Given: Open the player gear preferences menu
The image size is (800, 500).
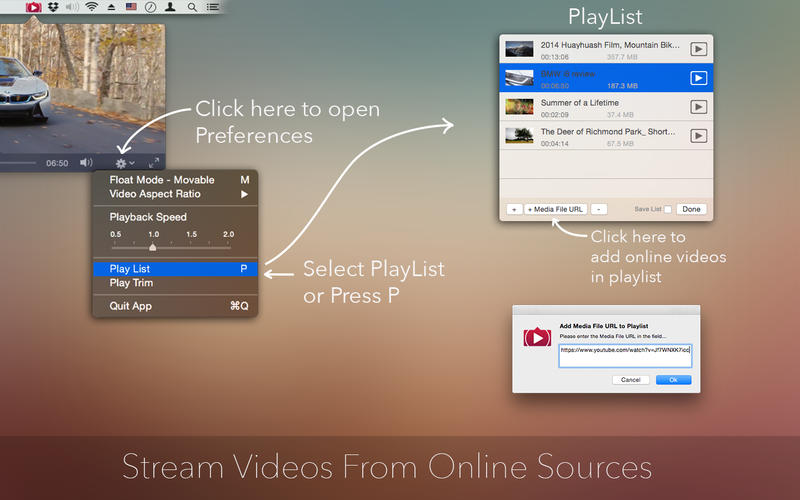Looking at the screenshot, I should pos(124,163).
